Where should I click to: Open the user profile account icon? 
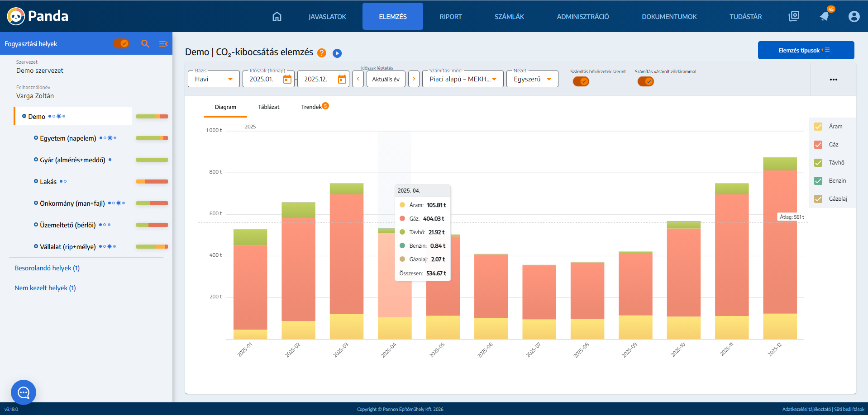[854, 17]
